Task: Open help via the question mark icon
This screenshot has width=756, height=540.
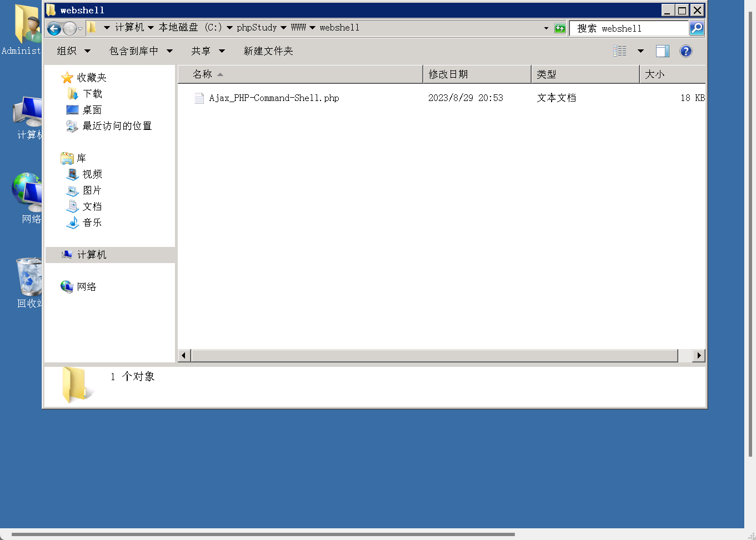Action: 686,51
